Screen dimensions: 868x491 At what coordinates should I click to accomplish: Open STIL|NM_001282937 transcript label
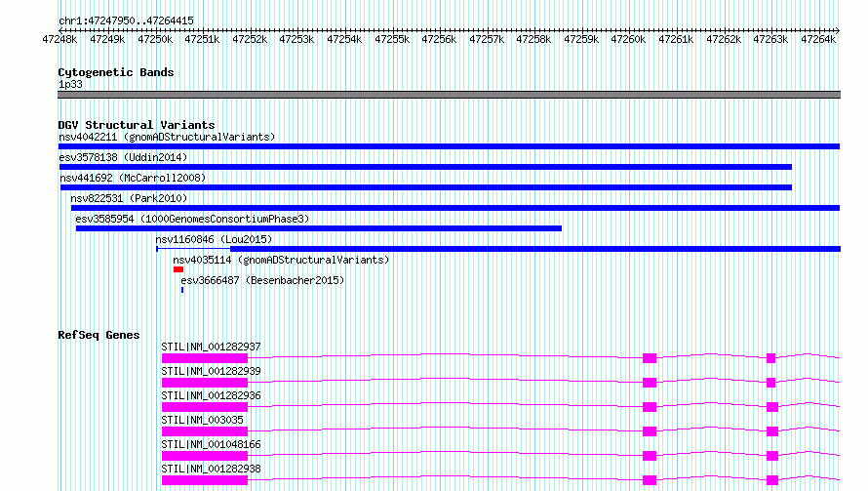tap(211, 347)
